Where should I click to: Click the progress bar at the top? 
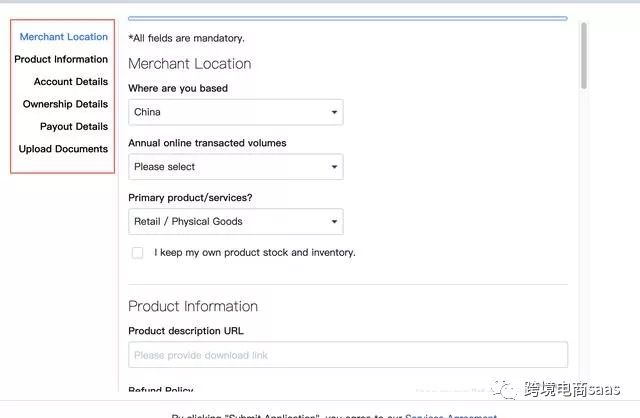pos(347,18)
